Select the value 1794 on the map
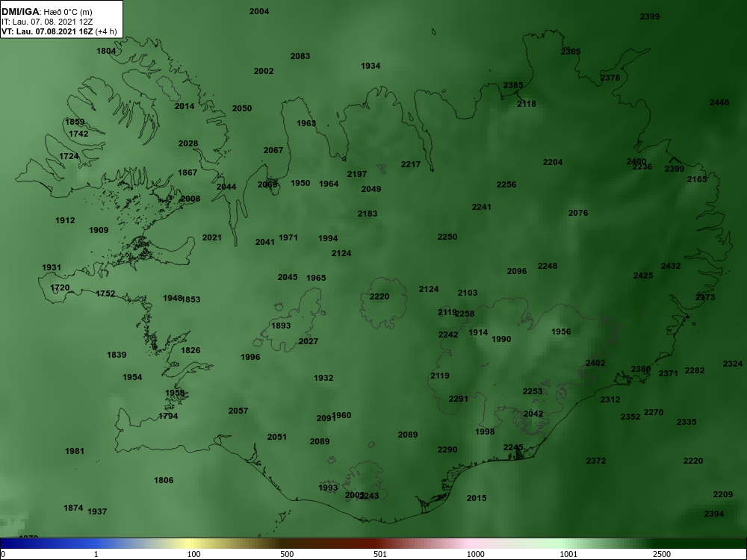Image resolution: width=747 pixels, height=560 pixels. click(168, 416)
